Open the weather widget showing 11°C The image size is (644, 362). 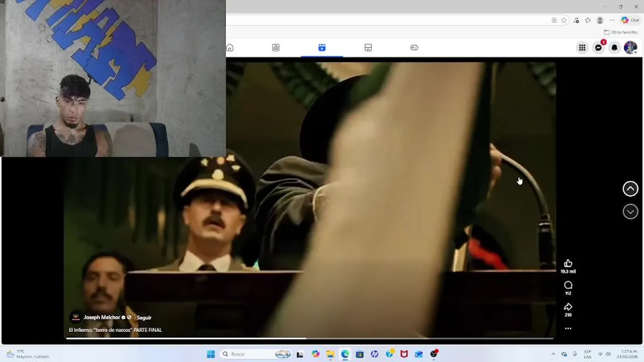28,354
